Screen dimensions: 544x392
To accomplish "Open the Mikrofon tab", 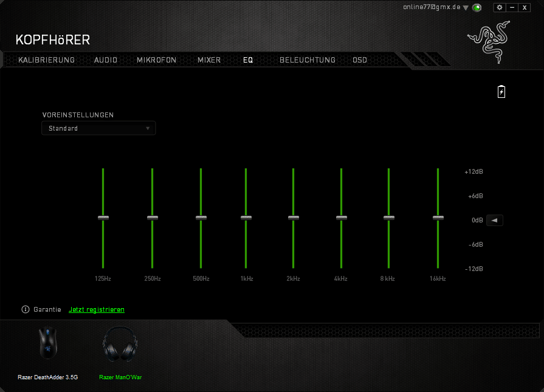I will click(156, 60).
